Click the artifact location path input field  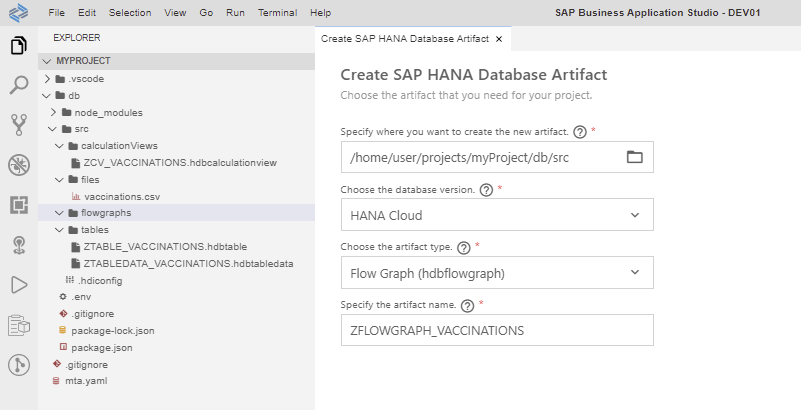click(x=497, y=157)
